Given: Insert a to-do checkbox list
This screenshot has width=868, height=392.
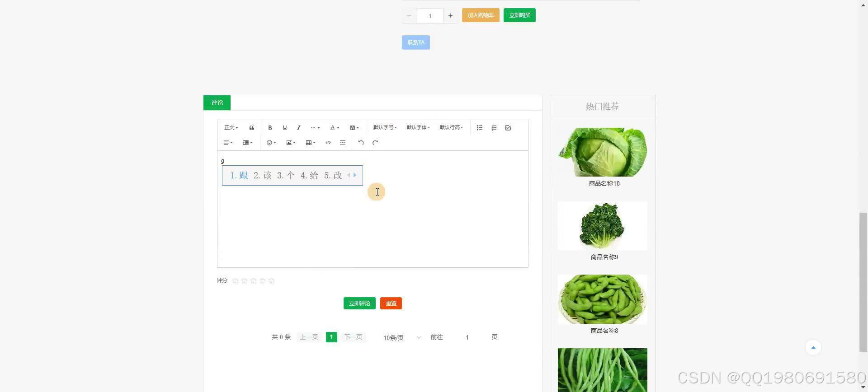Looking at the screenshot, I should click(x=508, y=128).
